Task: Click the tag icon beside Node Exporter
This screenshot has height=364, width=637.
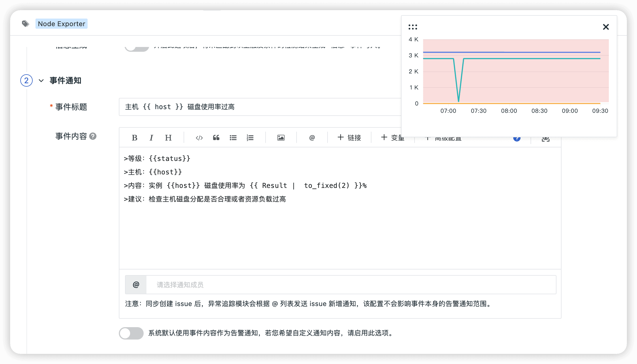Action: click(26, 24)
